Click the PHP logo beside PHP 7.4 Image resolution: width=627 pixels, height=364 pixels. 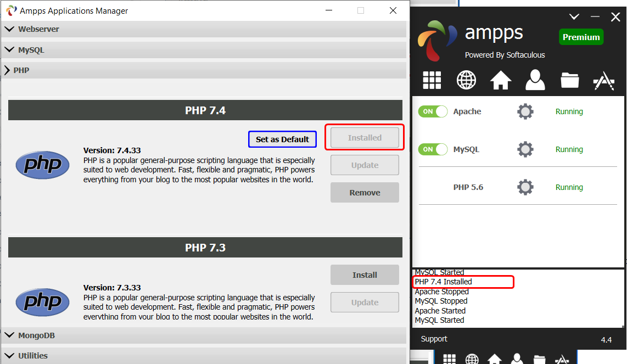42,165
